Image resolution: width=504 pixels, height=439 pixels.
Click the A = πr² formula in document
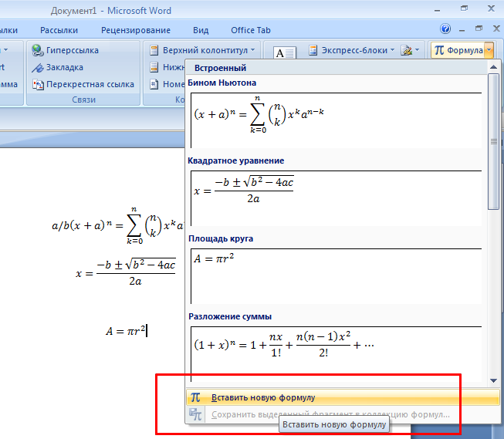click(x=126, y=331)
